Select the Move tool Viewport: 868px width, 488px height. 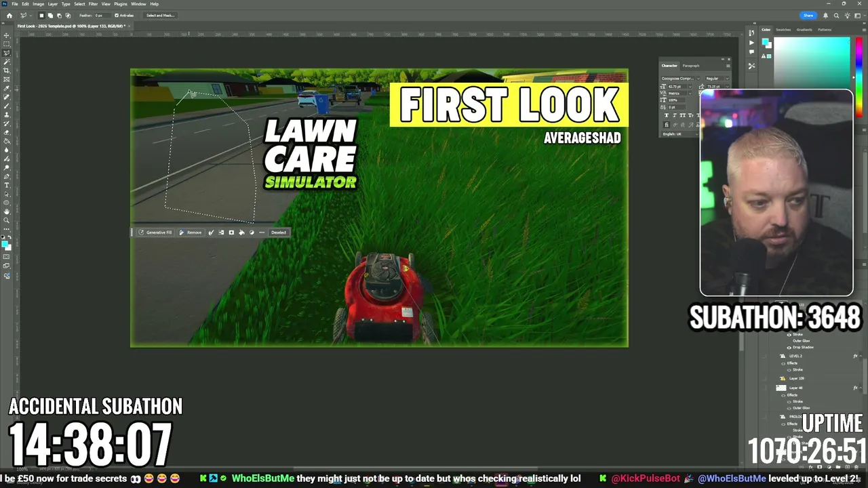pyautogui.click(x=7, y=35)
